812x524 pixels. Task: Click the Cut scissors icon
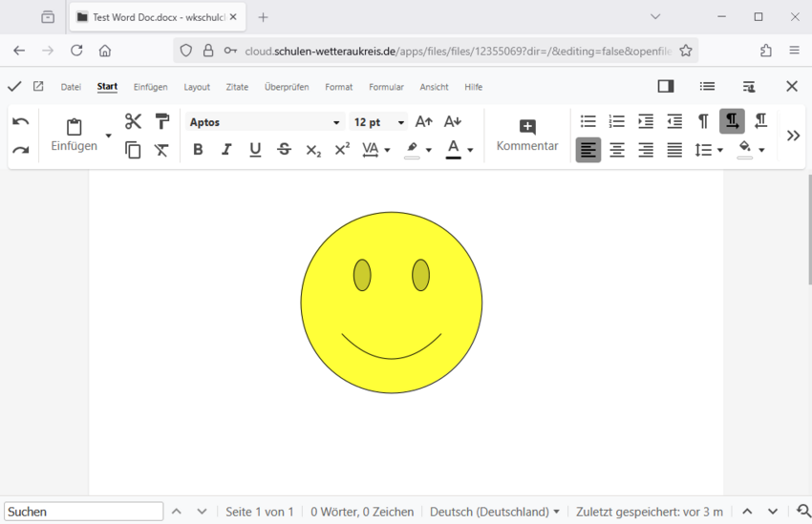pyautogui.click(x=133, y=121)
